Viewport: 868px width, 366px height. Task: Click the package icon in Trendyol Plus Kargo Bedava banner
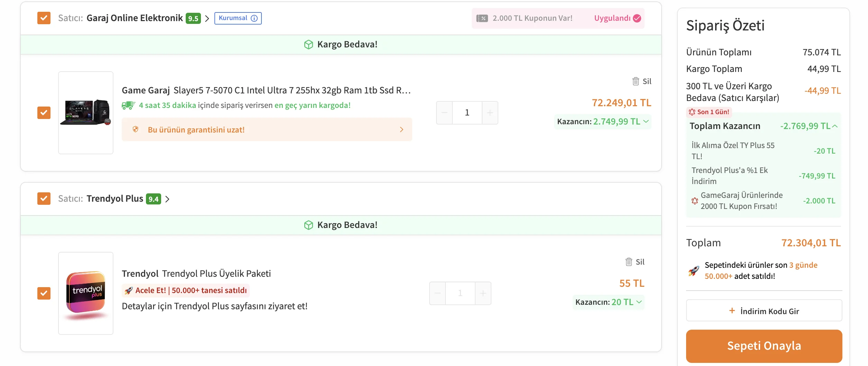tap(308, 225)
